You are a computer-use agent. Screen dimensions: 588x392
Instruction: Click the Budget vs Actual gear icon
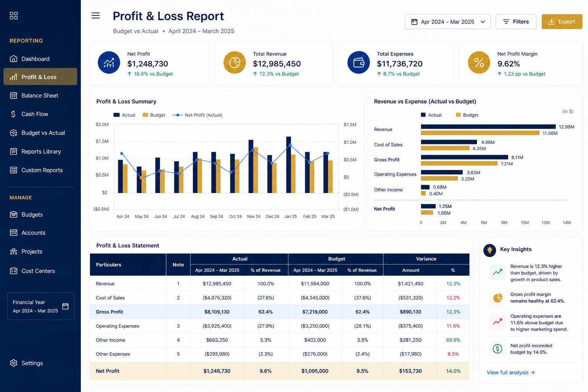pos(13,133)
